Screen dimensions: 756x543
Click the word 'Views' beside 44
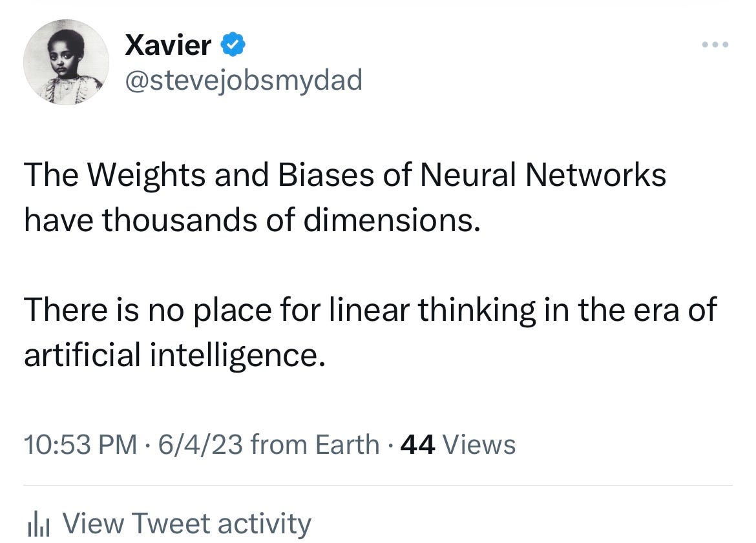[479, 444]
